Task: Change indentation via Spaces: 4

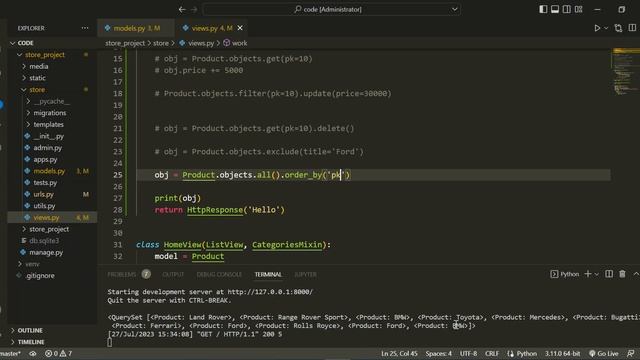Action: click(438, 353)
